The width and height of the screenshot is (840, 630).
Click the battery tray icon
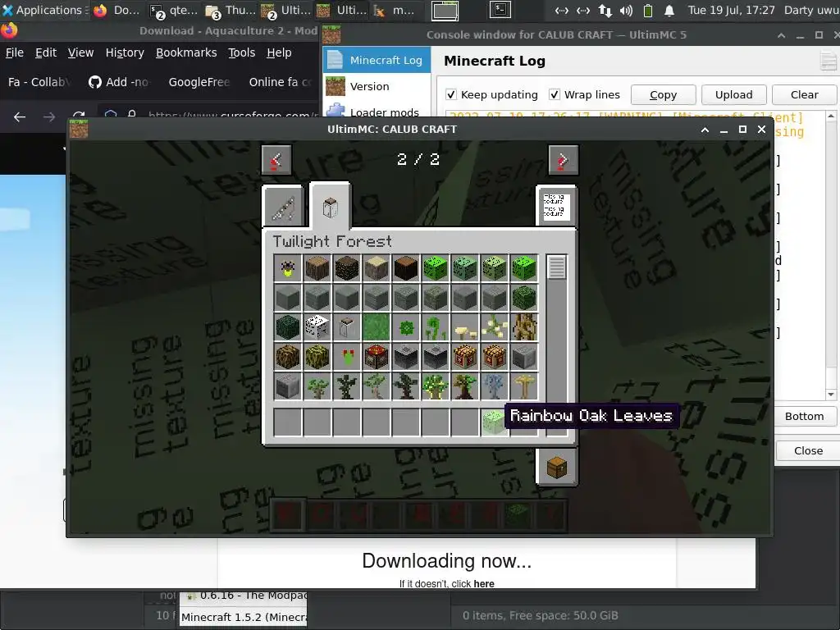[648, 10]
